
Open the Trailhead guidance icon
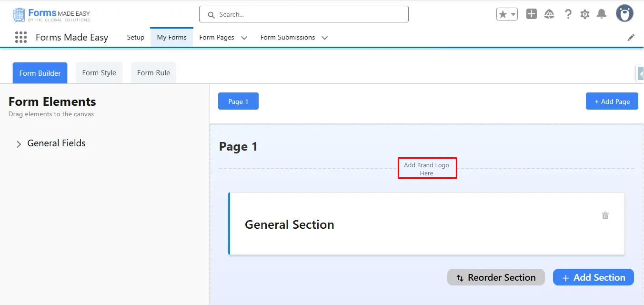(x=549, y=14)
